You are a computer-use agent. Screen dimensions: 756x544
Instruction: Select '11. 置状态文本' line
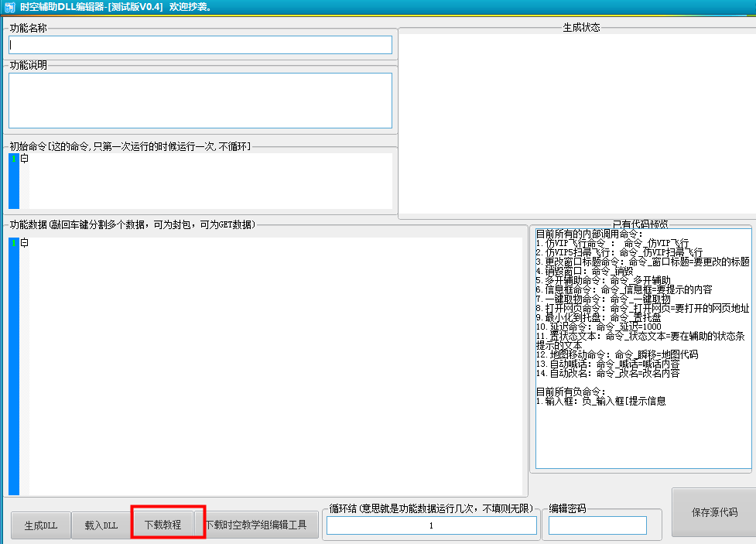(x=640, y=340)
